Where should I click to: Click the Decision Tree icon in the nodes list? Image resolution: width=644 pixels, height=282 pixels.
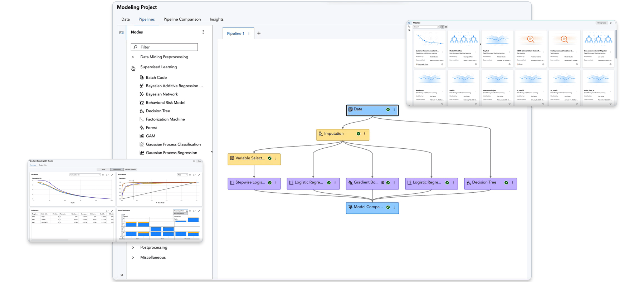click(x=142, y=111)
